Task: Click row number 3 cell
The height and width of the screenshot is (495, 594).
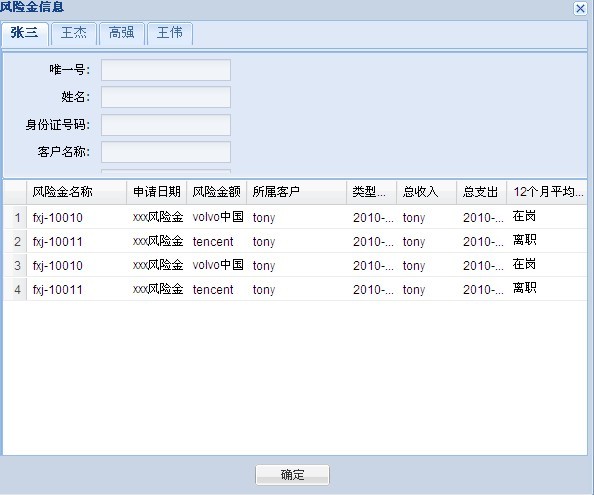Action: 15,265
